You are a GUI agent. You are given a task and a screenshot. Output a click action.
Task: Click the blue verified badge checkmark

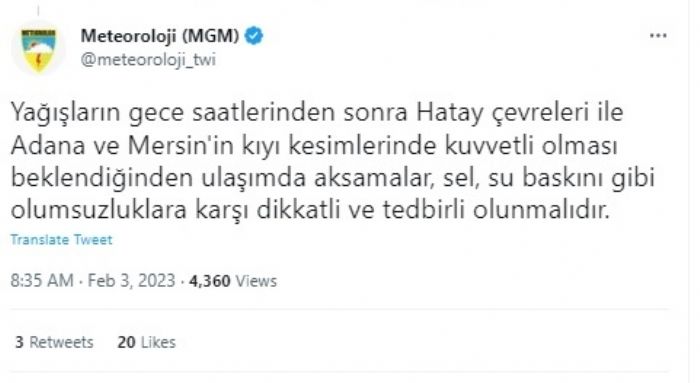[254, 36]
